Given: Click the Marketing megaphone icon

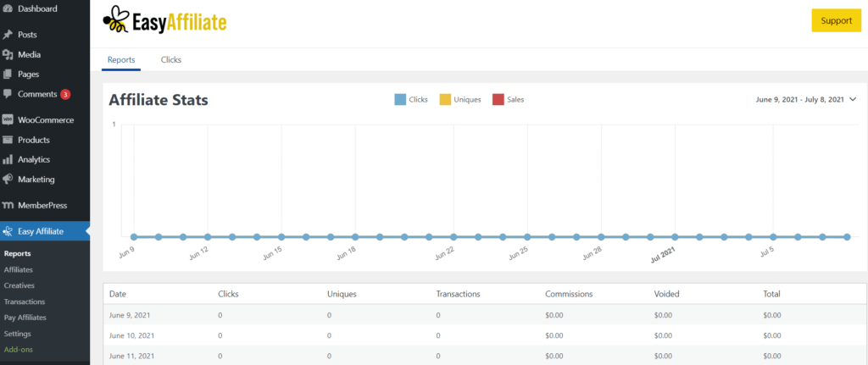Looking at the screenshot, I should pyautogui.click(x=8, y=180).
